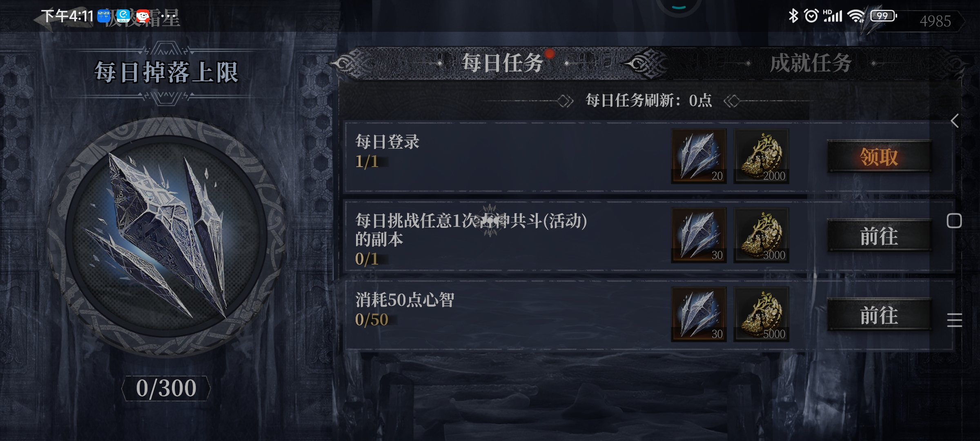980x441 pixels.
Task: Tap the Android recents three-line button
Action: (x=954, y=320)
